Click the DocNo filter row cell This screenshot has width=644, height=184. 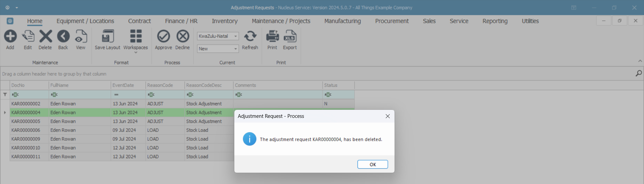click(30, 95)
